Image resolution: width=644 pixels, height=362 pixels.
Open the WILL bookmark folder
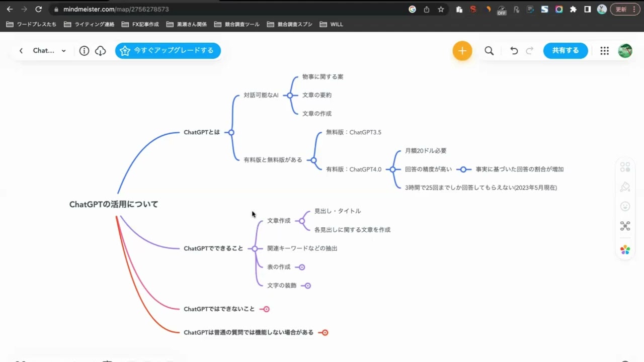click(332, 24)
